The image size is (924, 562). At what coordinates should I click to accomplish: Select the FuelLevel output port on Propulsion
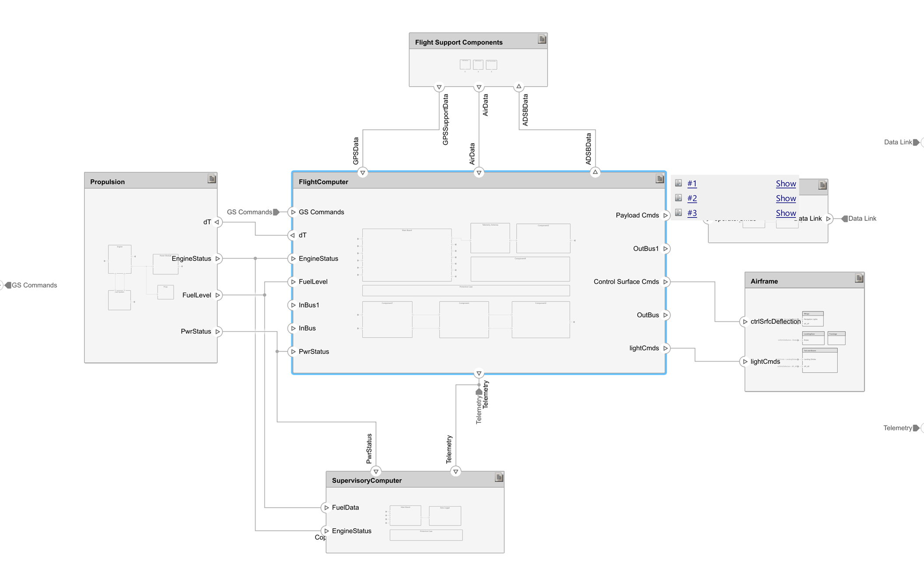pos(217,295)
